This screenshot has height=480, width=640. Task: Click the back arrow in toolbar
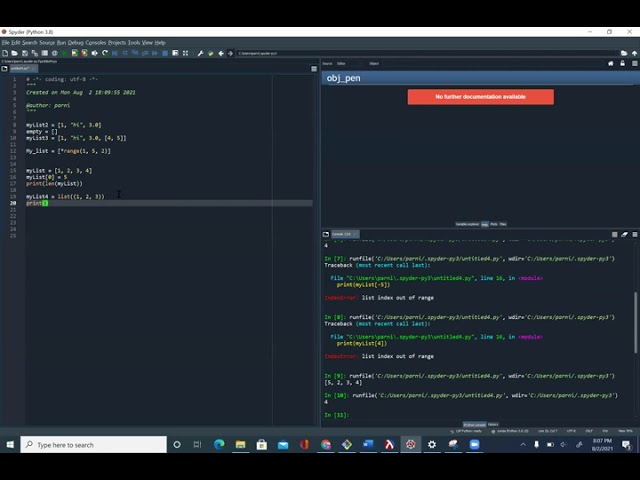coord(221,53)
